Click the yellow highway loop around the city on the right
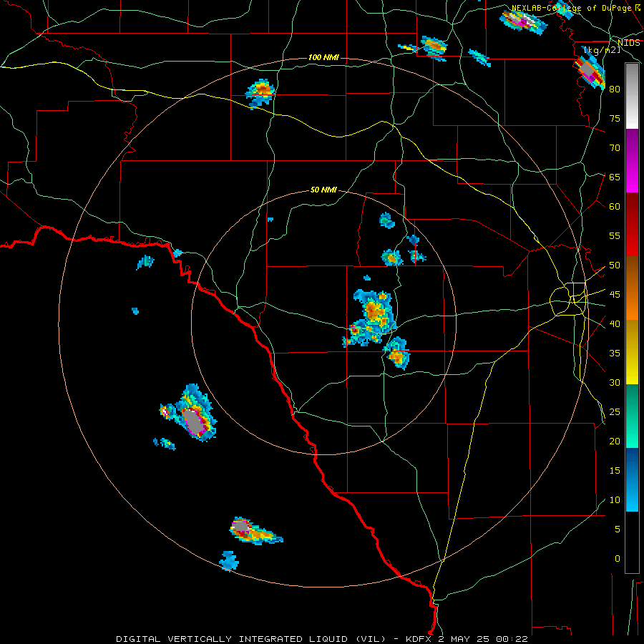Viewport: 644px width, 644px height. click(568, 298)
